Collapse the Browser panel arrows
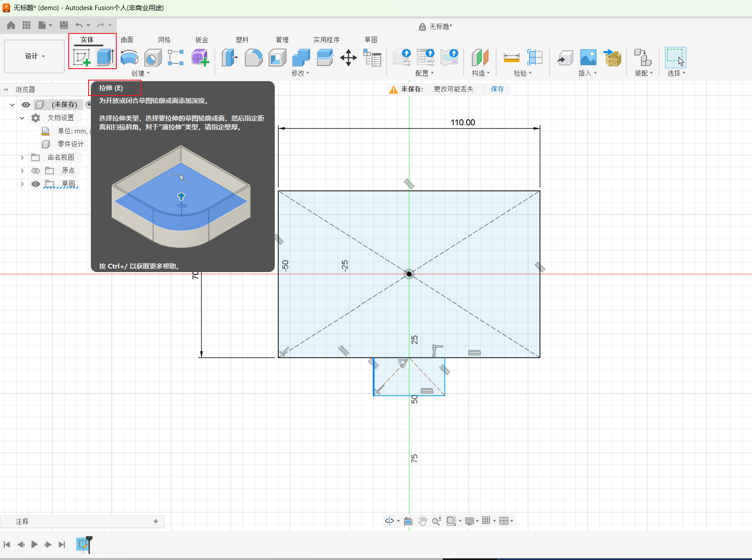This screenshot has width=752, height=560. click(x=6, y=89)
